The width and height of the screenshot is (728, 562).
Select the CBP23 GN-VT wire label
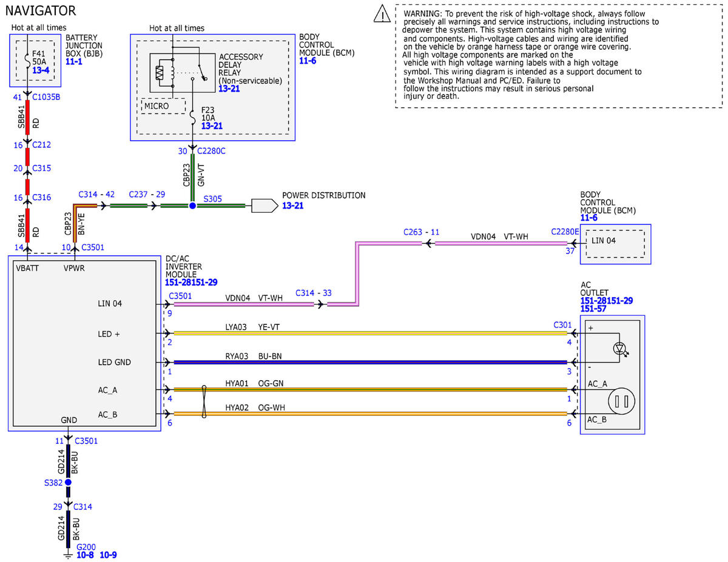[195, 173]
